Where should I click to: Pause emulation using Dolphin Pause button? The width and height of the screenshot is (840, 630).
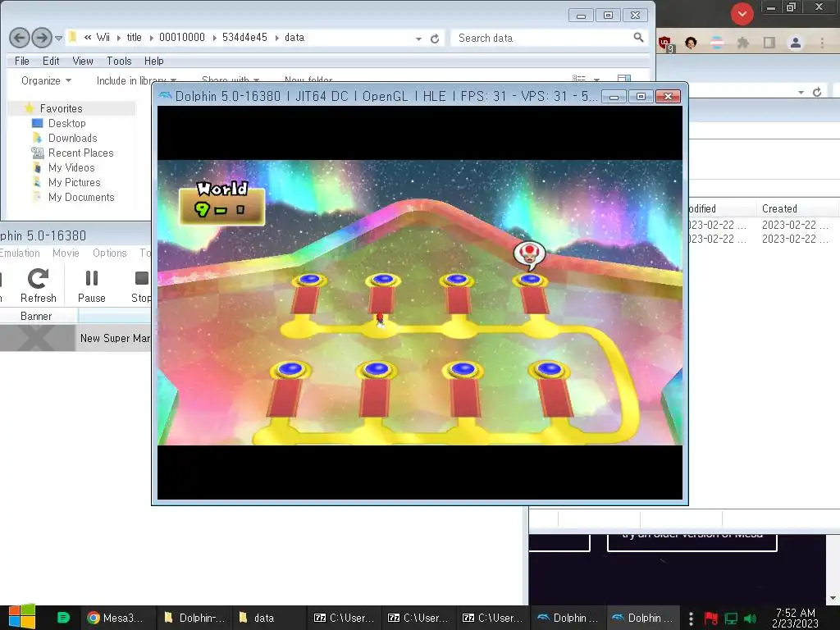tap(92, 286)
